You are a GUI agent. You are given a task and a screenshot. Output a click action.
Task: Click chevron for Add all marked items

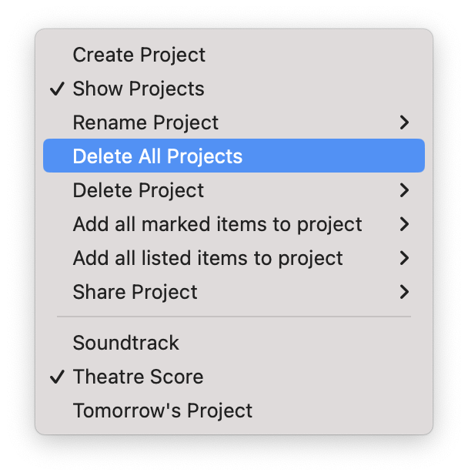pos(404,224)
